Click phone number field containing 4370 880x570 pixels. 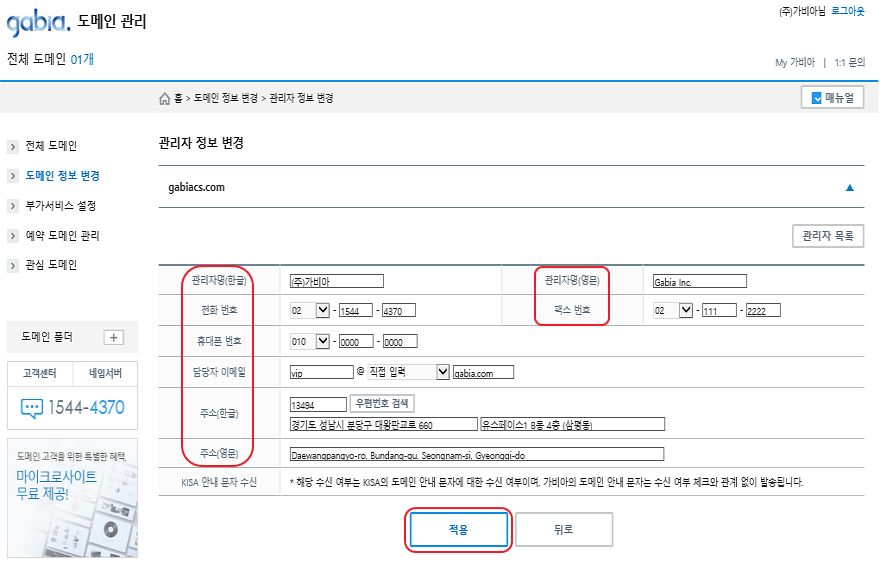click(399, 310)
